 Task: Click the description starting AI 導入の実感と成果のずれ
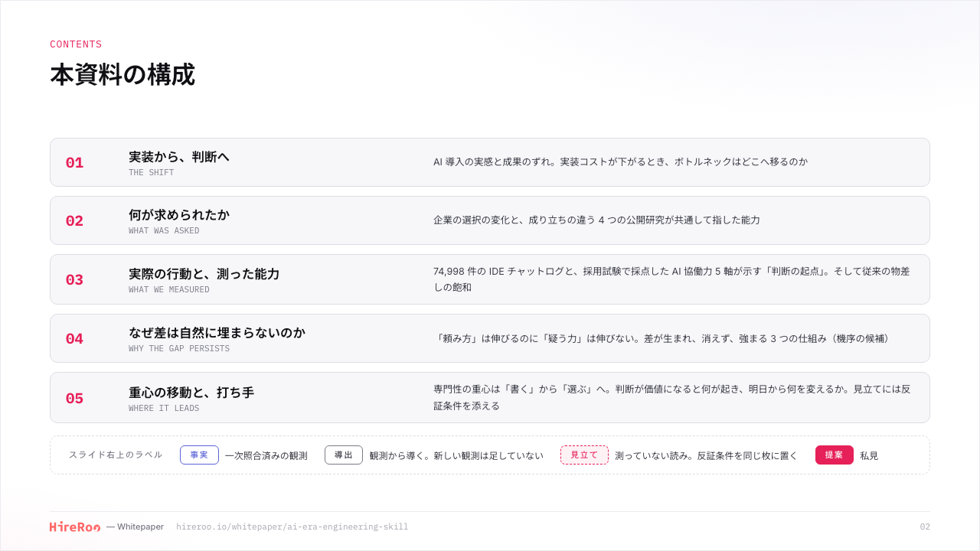pyautogui.click(x=620, y=162)
